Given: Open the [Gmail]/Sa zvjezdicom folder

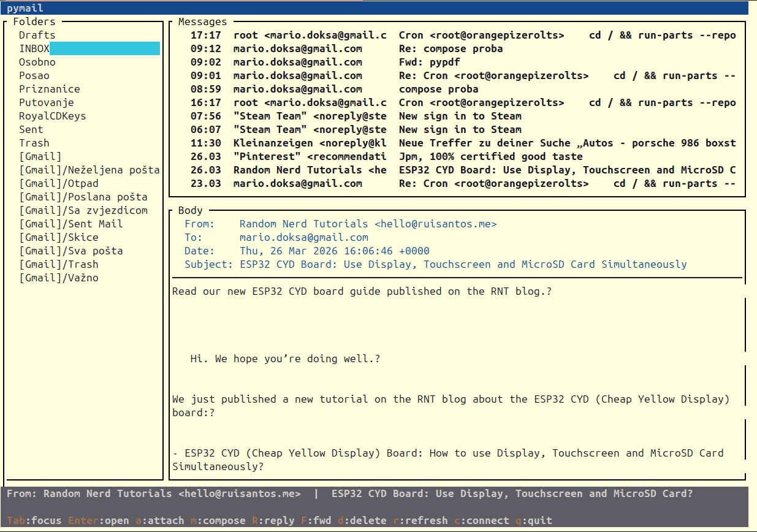Looking at the screenshot, I should 83,211.
